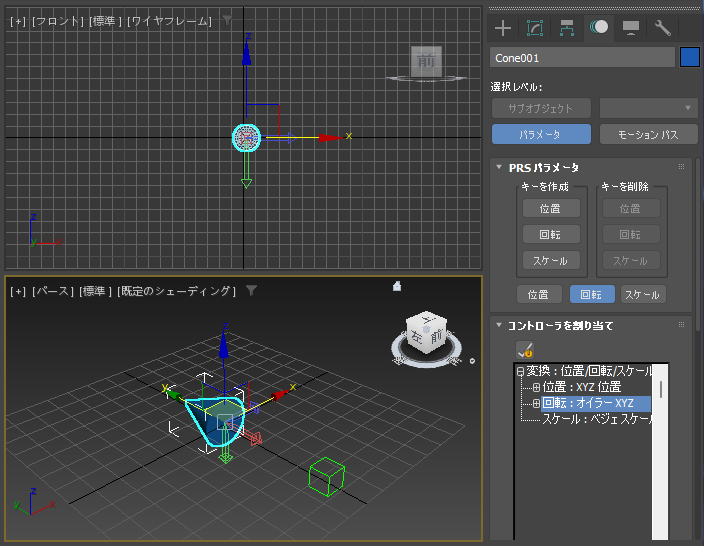This screenshot has height=546, width=704.
Task: Open the sub-object selection level dropdown
Action: pyautogui.click(x=649, y=108)
